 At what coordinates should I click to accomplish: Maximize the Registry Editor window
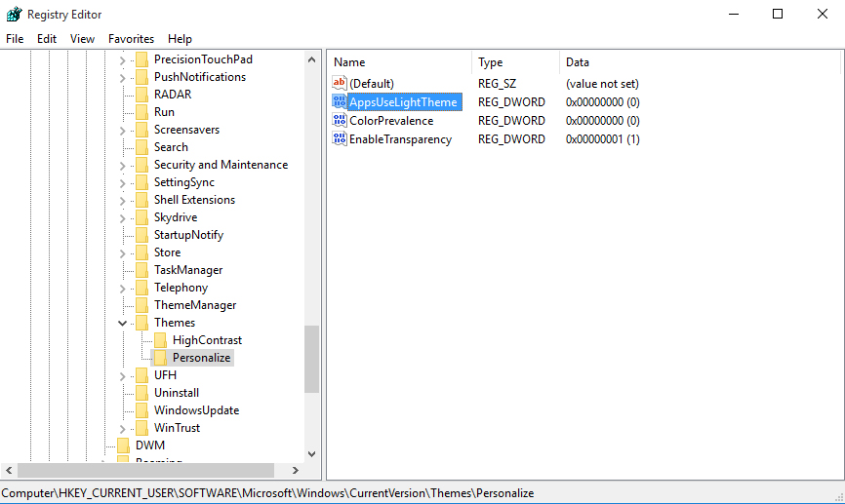[777, 14]
